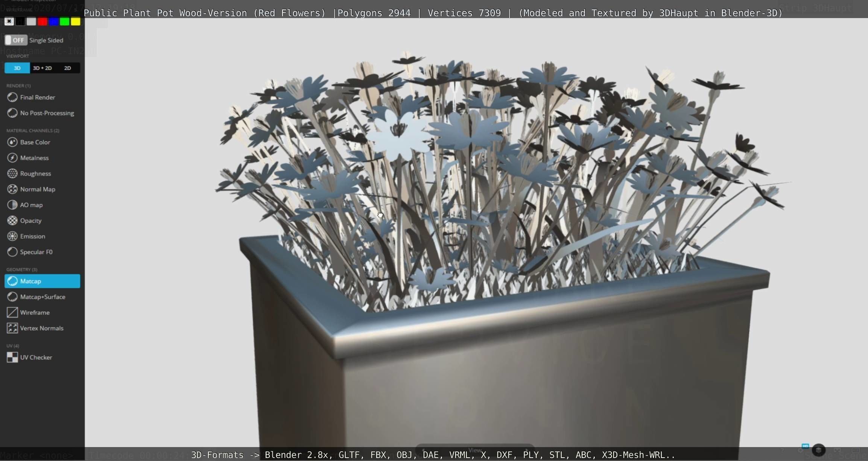This screenshot has height=461, width=868.
Task: Switch viewport to 2D only mode
Action: point(67,68)
